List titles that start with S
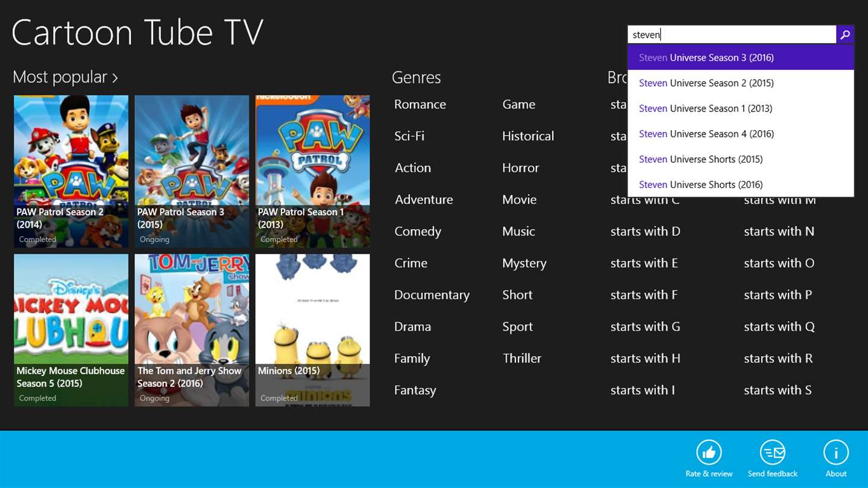Viewport: 868px width, 488px height. pyautogui.click(x=778, y=390)
